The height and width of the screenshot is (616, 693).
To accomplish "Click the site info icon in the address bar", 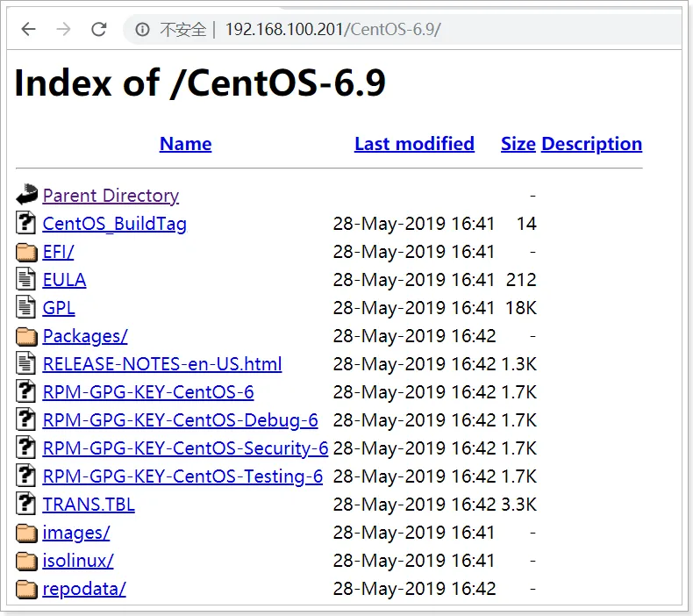I will pos(142,30).
